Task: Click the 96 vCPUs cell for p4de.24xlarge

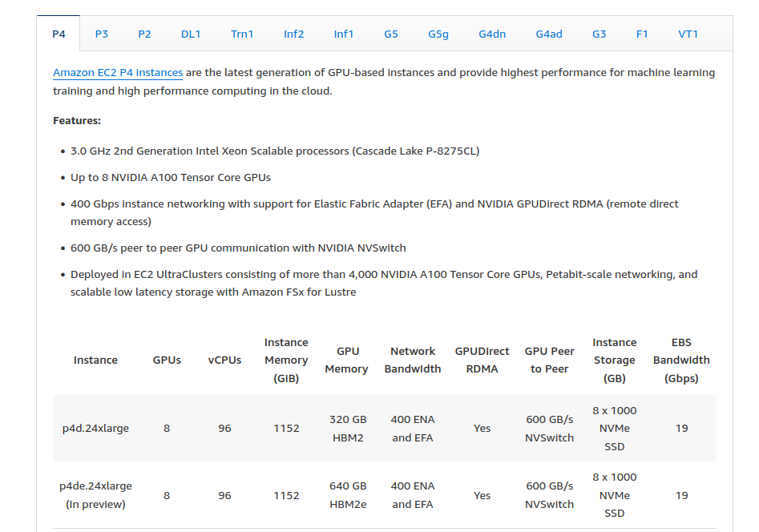Action: pos(224,496)
